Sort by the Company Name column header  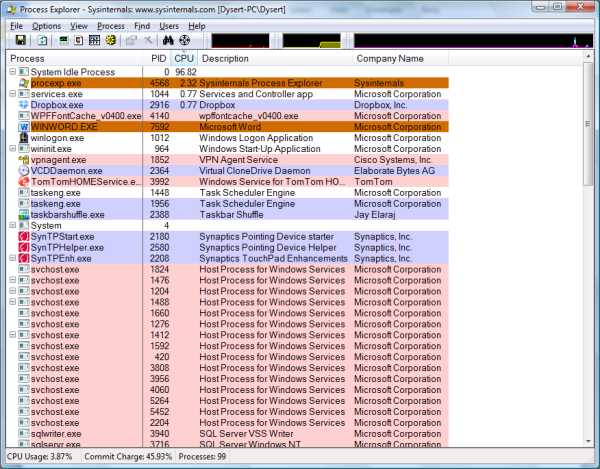(x=401, y=59)
